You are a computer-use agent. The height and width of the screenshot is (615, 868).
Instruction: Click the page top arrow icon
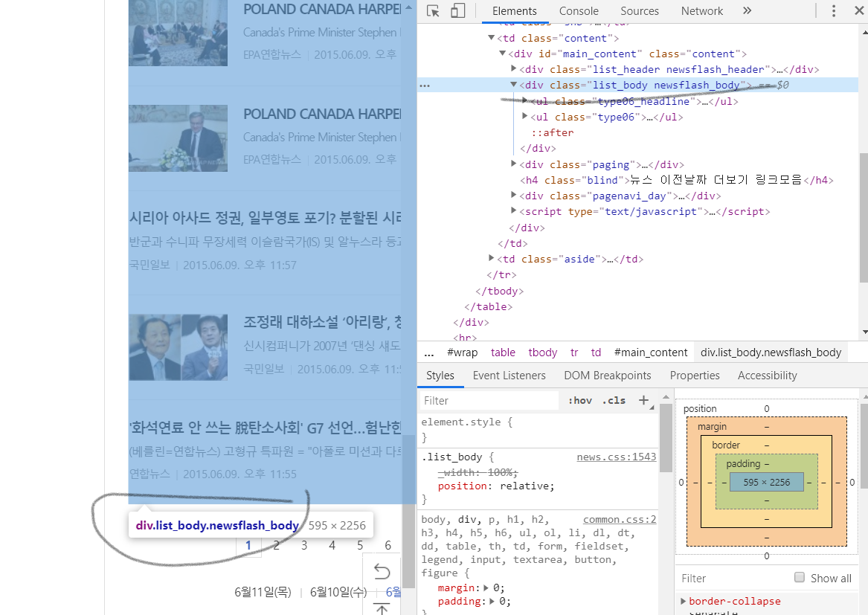point(382,608)
